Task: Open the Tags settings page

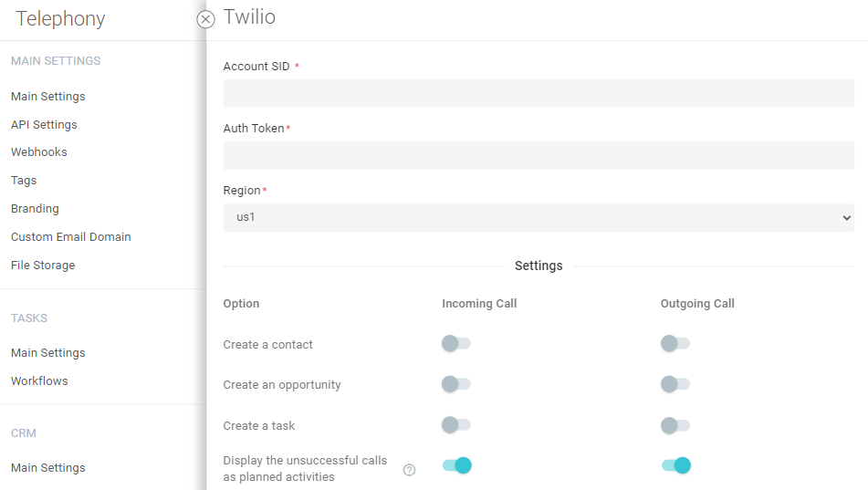Action: [x=24, y=181]
